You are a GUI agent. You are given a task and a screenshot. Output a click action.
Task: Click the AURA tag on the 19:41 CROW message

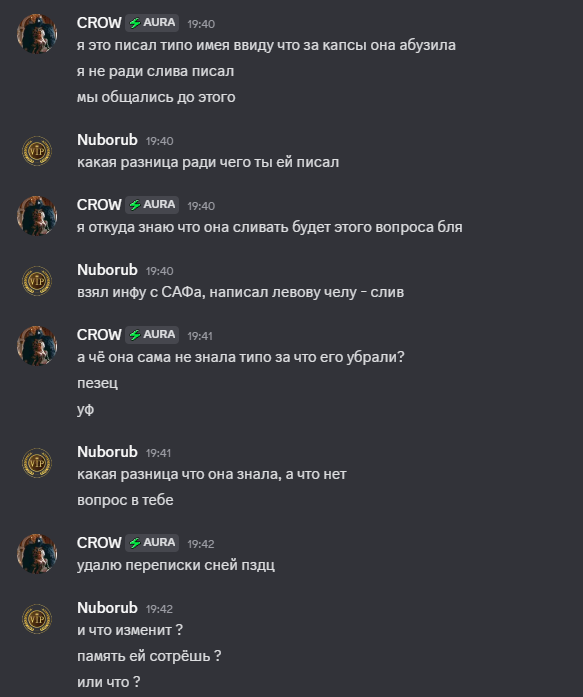click(x=152, y=335)
